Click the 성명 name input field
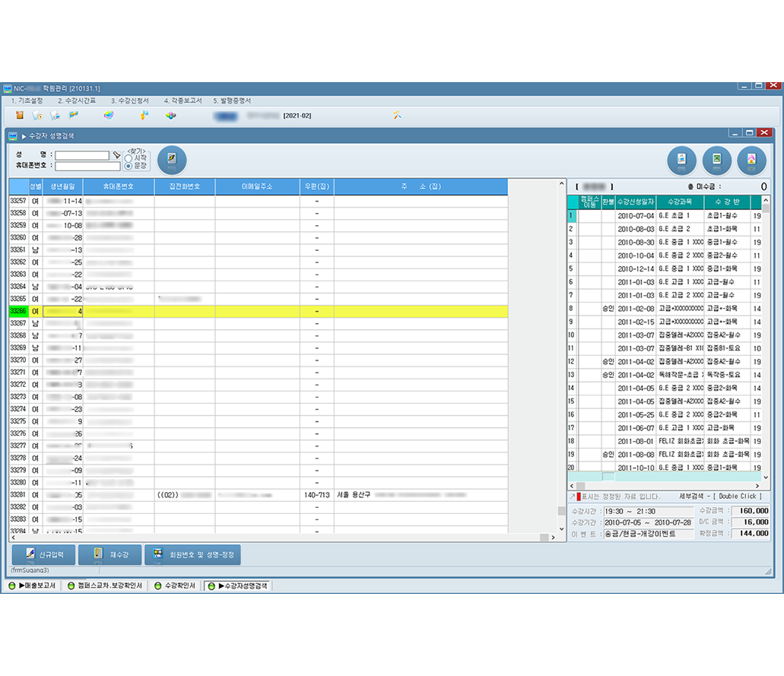 click(82, 155)
